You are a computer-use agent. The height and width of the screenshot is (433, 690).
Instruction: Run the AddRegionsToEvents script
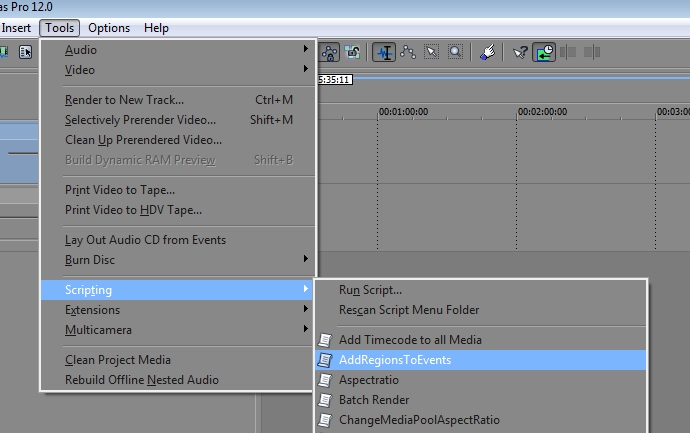point(395,360)
